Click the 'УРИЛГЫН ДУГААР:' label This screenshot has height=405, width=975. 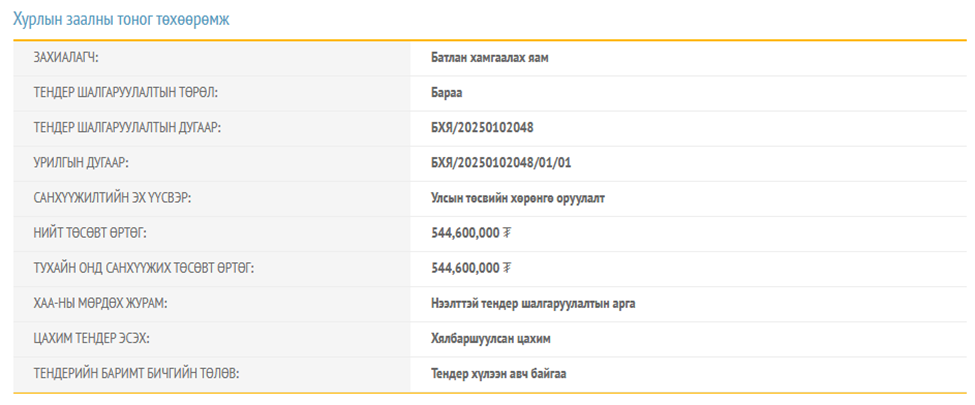coord(82,163)
